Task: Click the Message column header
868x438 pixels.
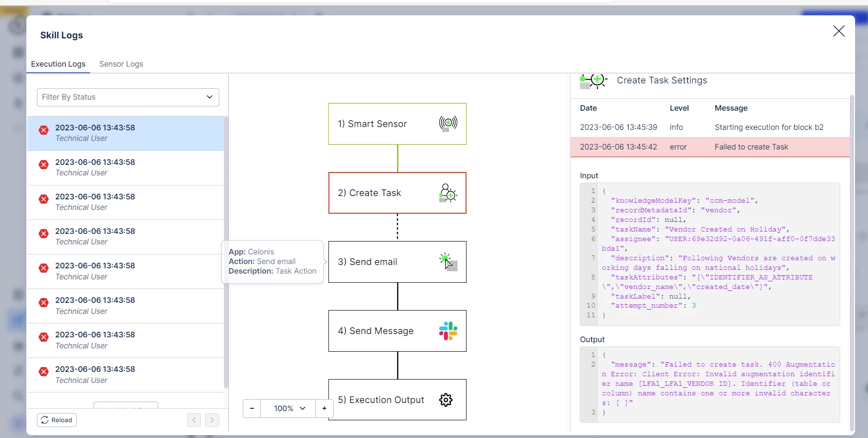Action: pyautogui.click(x=731, y=108)
